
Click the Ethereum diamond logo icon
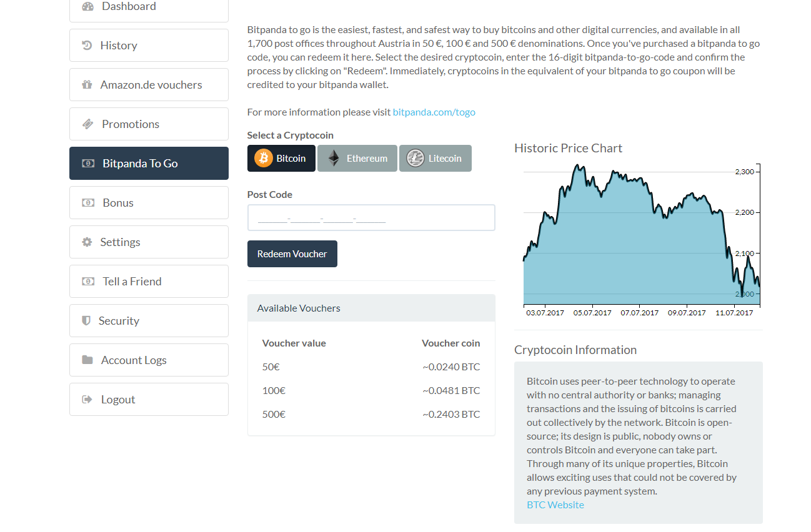coord(334,159)
